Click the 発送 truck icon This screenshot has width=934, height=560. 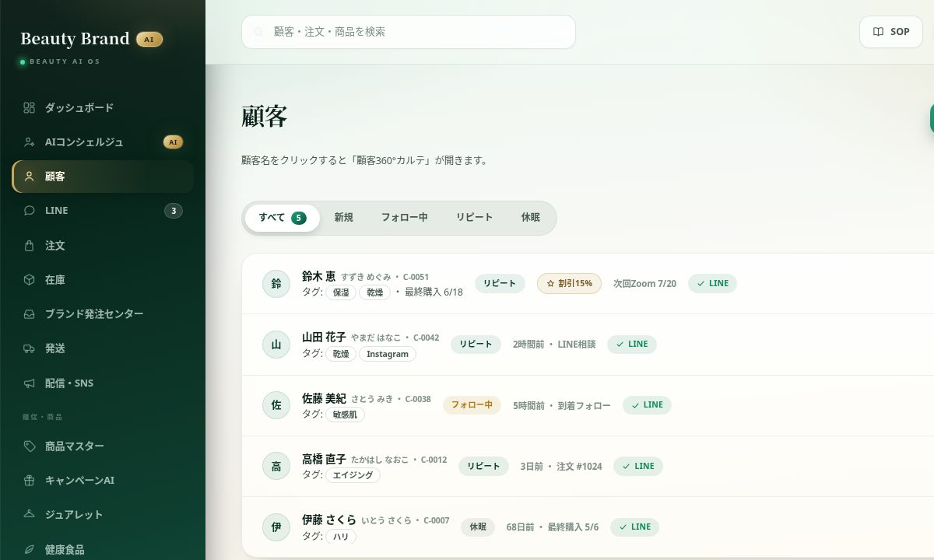30,348
